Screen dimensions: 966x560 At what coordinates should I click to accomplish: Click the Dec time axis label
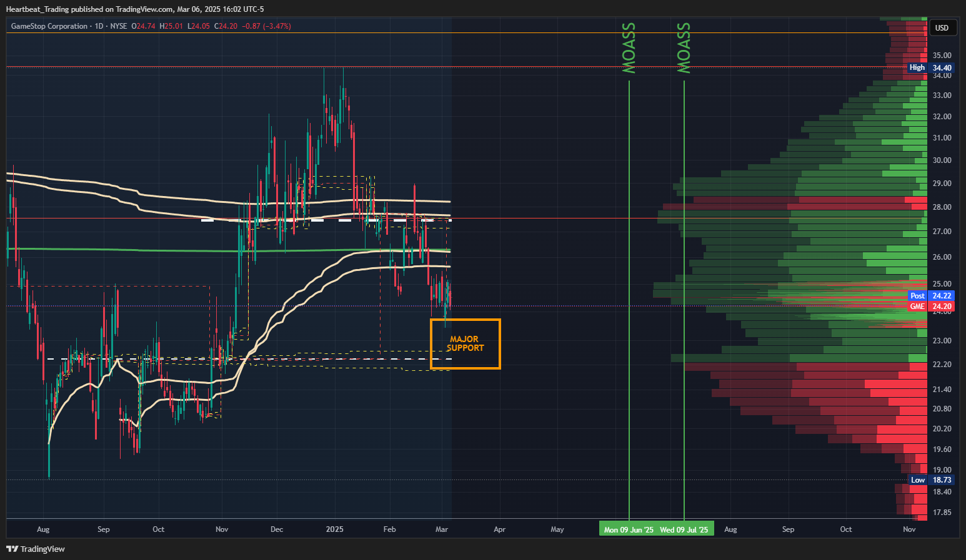click(277, 529)
